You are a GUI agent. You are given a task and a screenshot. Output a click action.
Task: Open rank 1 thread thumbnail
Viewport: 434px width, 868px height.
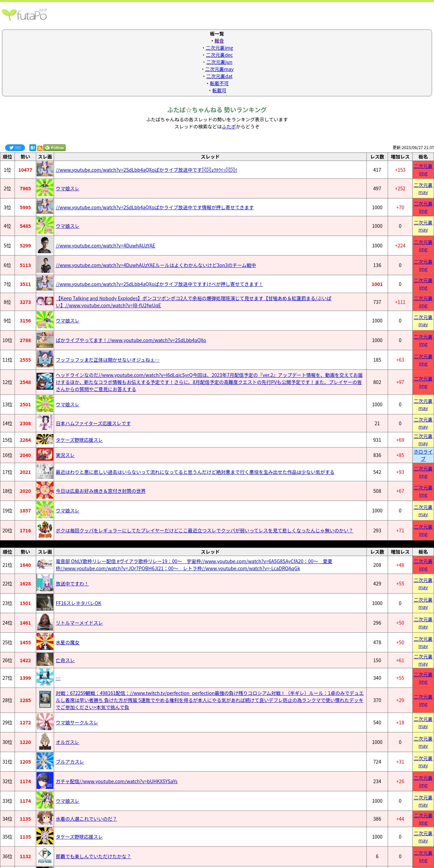pos(45,169)
